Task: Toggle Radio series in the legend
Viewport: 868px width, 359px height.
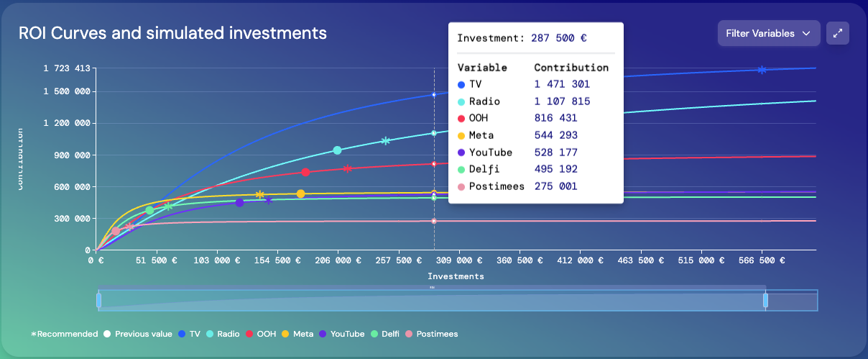Action: click(x=223, y=334)
